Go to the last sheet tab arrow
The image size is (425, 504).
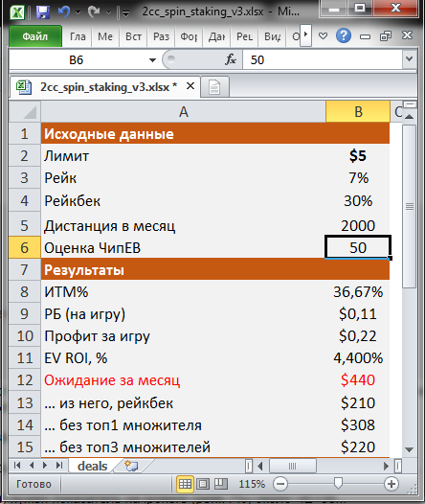click(x=59, y=466)
